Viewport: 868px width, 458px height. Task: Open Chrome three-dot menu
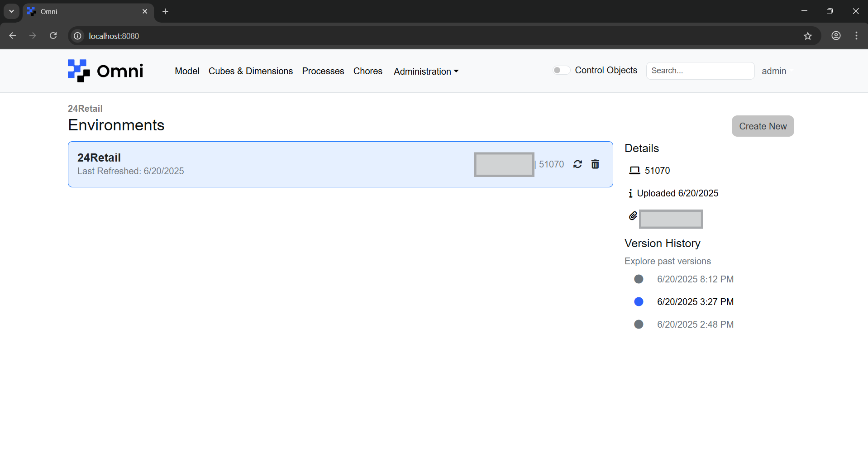(856, 36)
